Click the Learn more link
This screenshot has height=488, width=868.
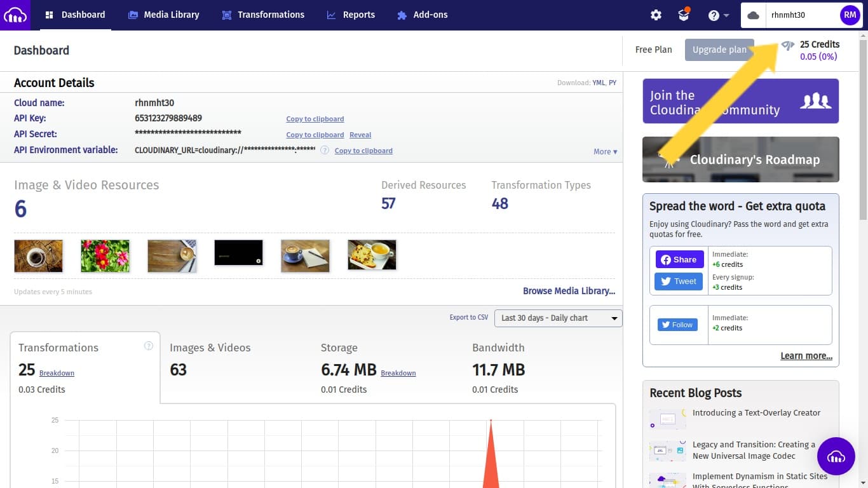pyautogui.click(x=806, y=356)
